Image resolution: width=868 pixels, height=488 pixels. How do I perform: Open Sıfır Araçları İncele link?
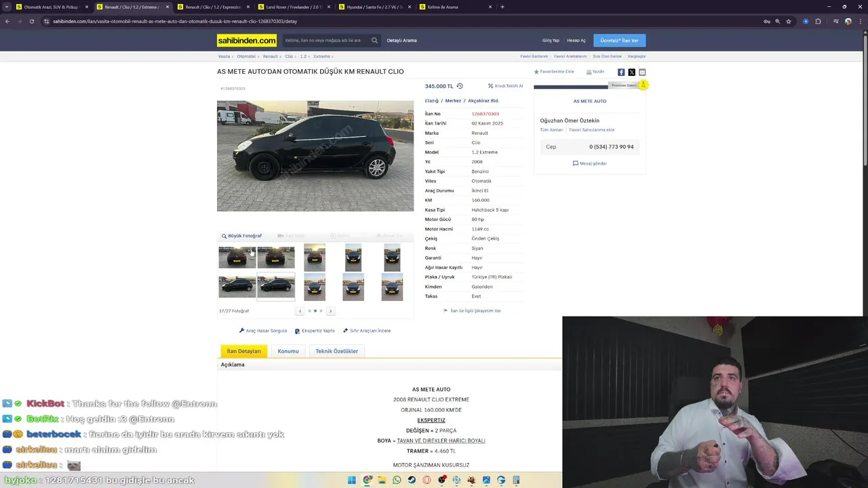pos(367,331)
